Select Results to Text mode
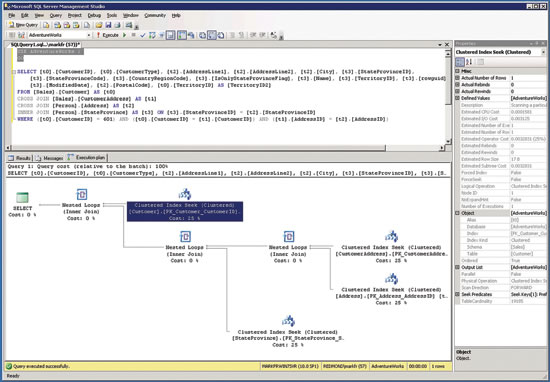This screenshot has height=382, width=550. 203,35
